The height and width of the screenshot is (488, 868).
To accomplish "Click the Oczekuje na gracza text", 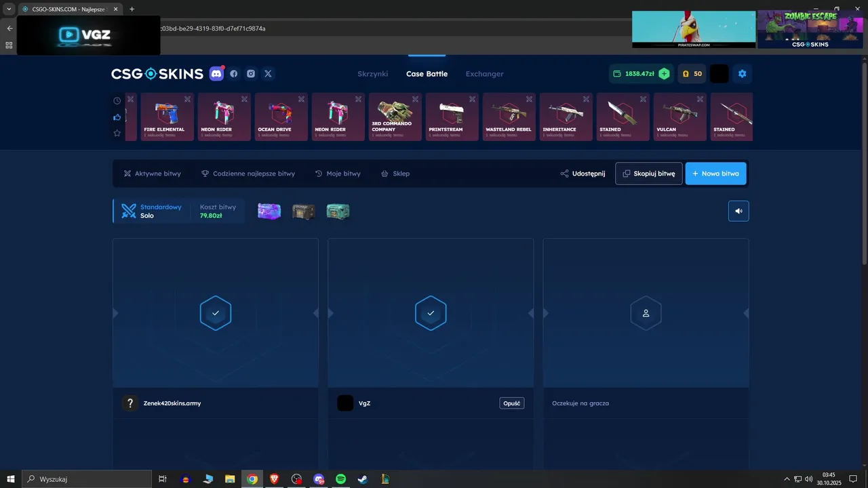I will pyautogui.click(x=580, y=403).
